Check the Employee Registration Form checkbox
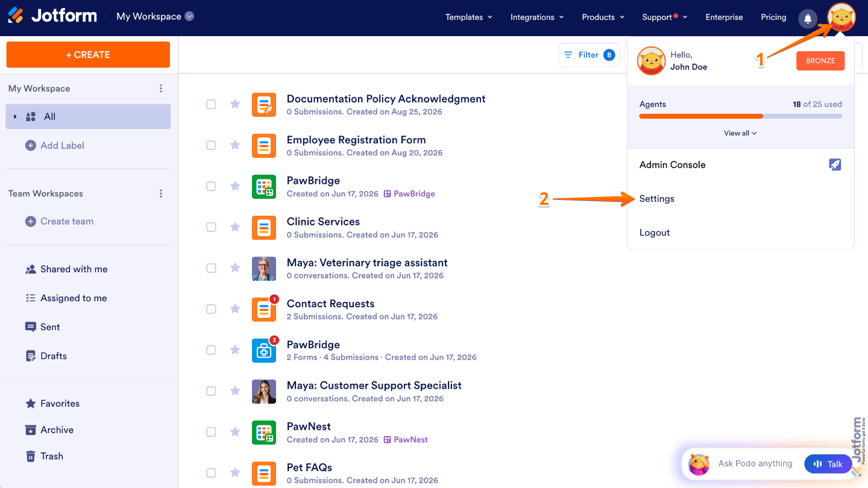The image size is (868, 488). [211, 145]
